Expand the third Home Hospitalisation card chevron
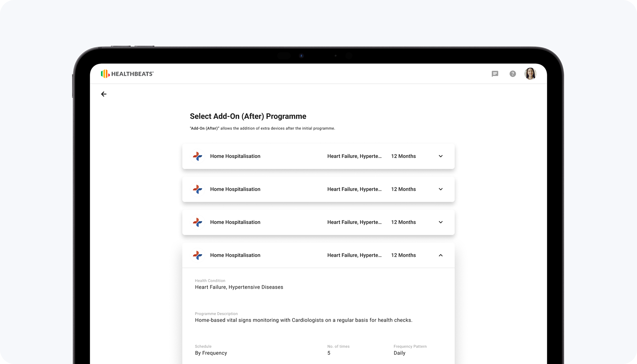This screenshot has width=637, height=364. (441, 222)
